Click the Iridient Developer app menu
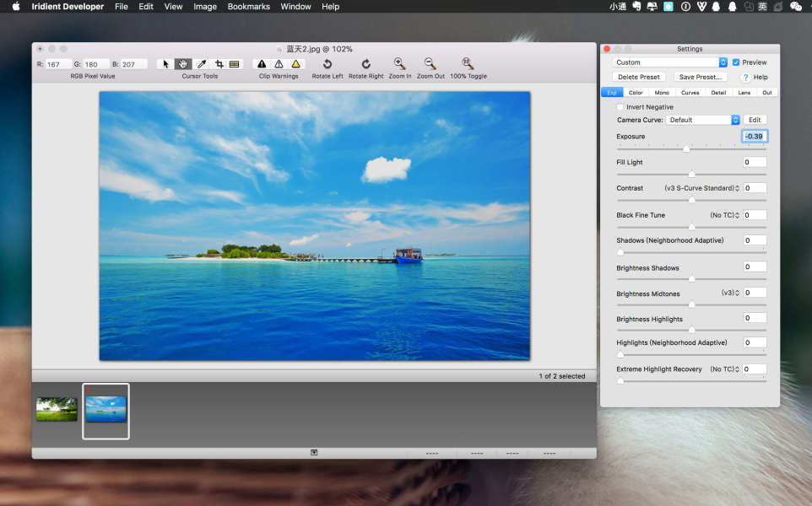Viewport: 812px width, 506px height. click(68, 7)
